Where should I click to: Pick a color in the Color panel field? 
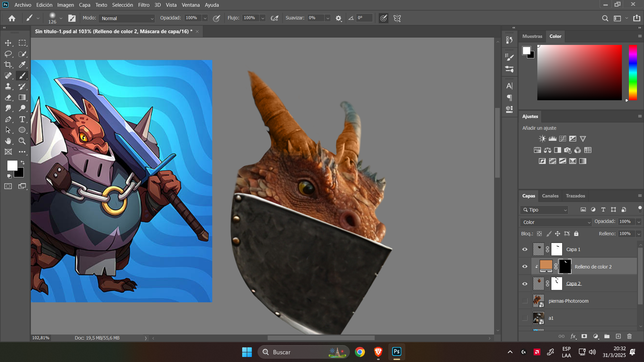[x=579, y=72]
